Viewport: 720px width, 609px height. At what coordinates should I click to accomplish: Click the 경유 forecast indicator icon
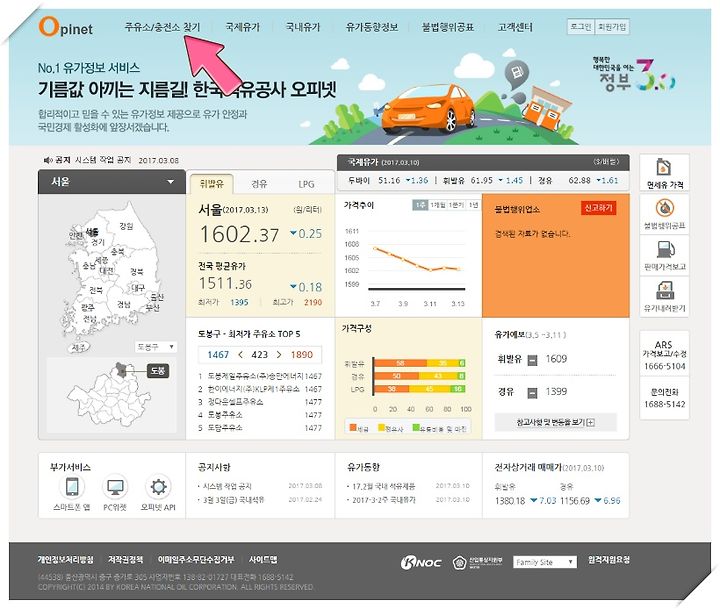(x=532, y=393)
